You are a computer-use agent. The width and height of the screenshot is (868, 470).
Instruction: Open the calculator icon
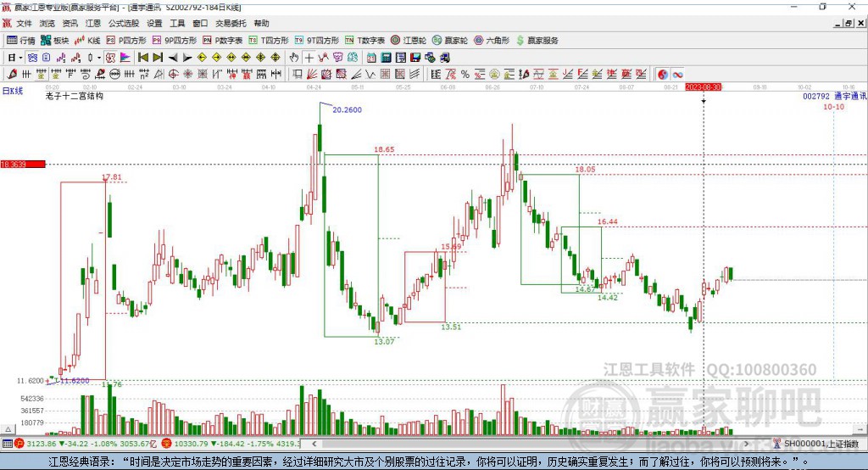tap(386, 58)
